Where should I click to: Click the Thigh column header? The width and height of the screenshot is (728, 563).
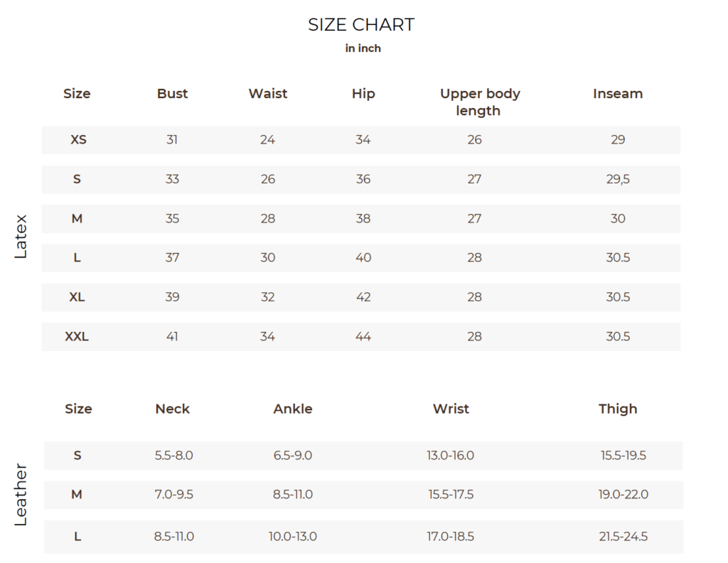(618, 409)
